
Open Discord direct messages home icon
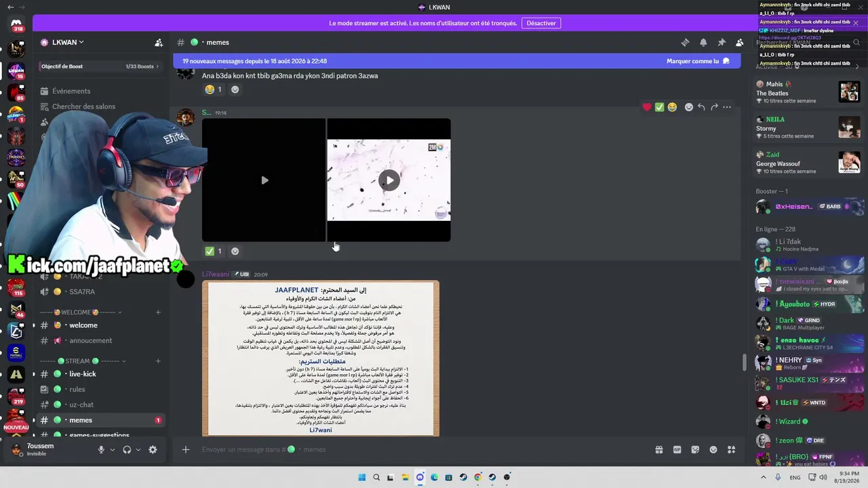coord(17,24)
